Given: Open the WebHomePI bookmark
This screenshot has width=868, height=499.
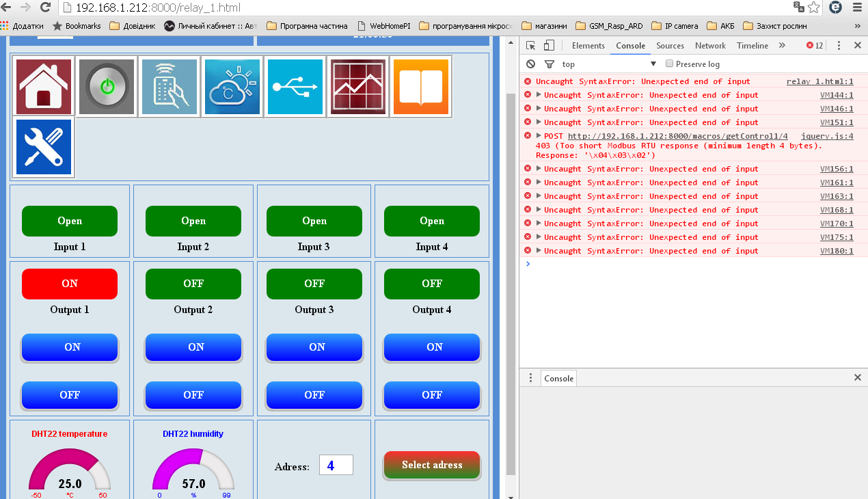Looking at the screenshot, I should [x=383, y=26].
